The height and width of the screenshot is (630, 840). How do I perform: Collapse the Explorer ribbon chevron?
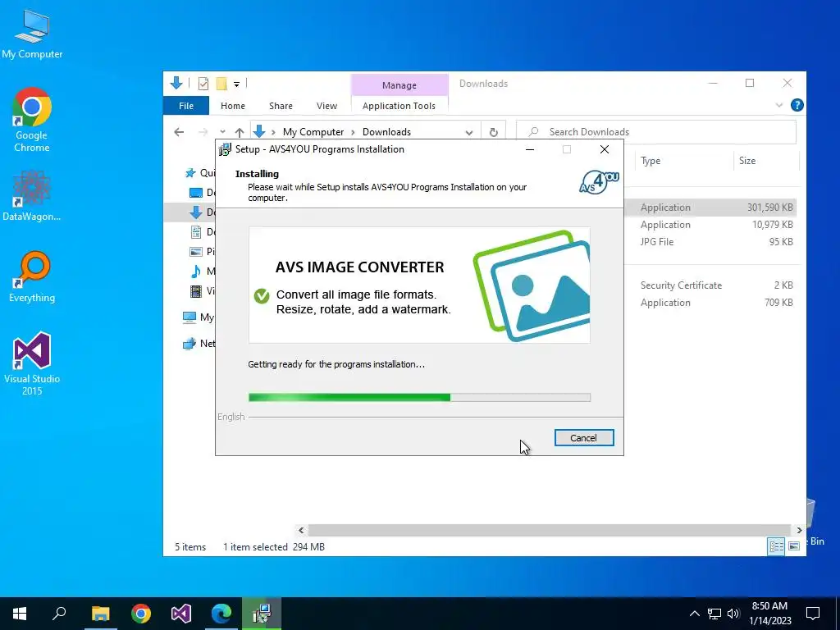coord(779,106)
